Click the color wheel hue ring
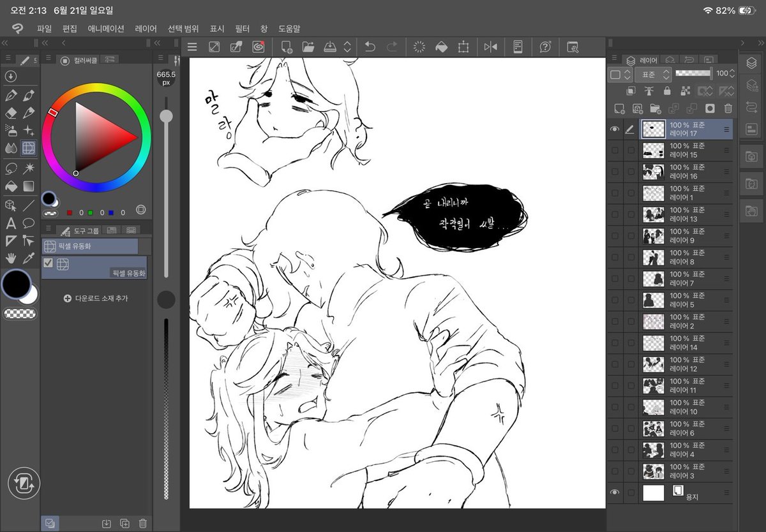This screenshot has width=766, height=532. tap(97, 89)
